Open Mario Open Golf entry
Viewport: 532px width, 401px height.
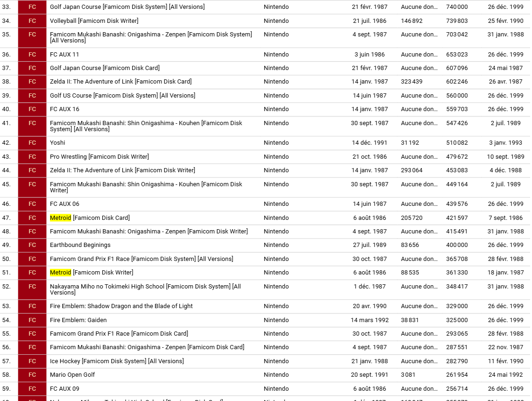point(72,374)
